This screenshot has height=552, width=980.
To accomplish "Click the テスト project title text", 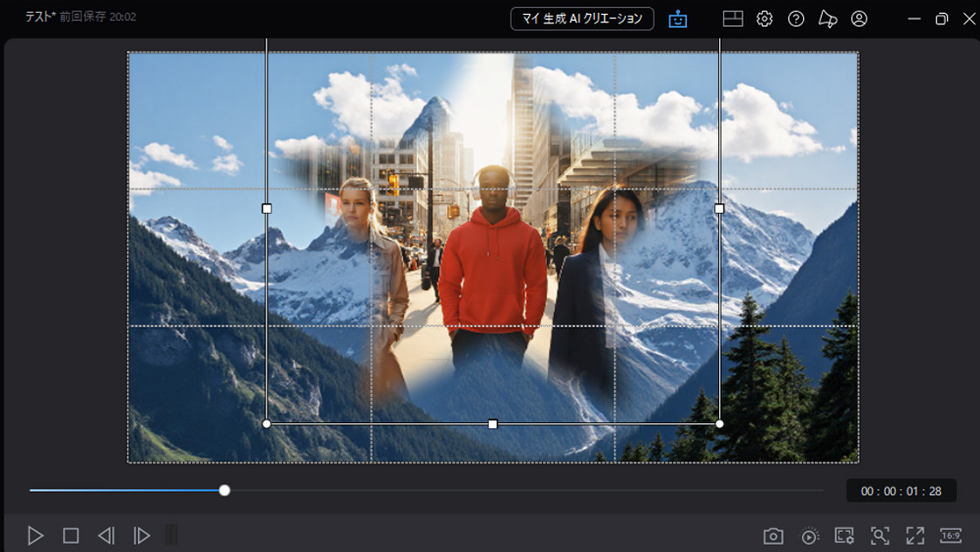I will 35,15.
